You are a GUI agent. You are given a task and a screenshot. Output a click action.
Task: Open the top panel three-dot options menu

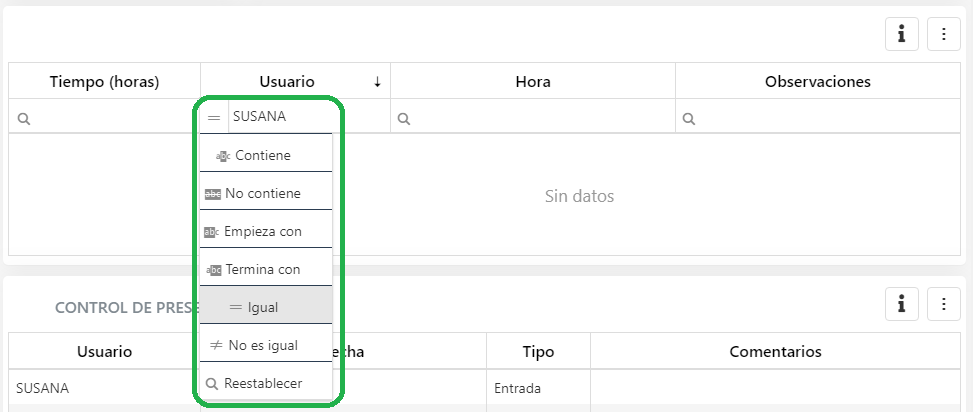tap(944, 34)
